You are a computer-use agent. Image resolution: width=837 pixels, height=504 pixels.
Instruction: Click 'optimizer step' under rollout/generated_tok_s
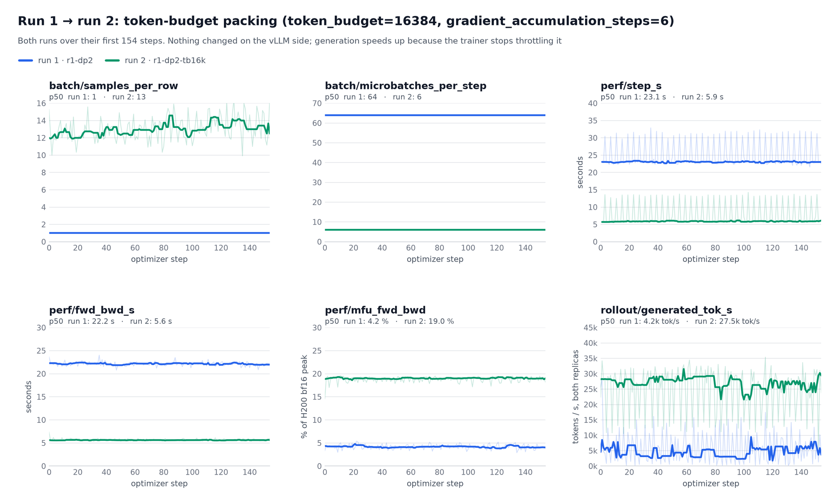click(711, 484)
